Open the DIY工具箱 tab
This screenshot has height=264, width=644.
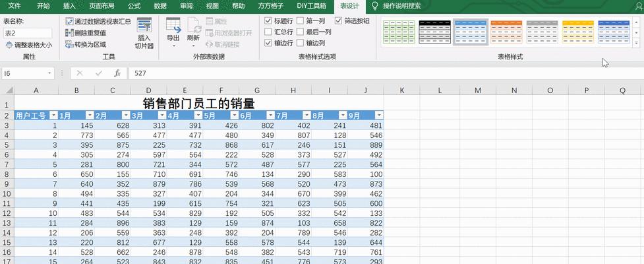point(311,6)
